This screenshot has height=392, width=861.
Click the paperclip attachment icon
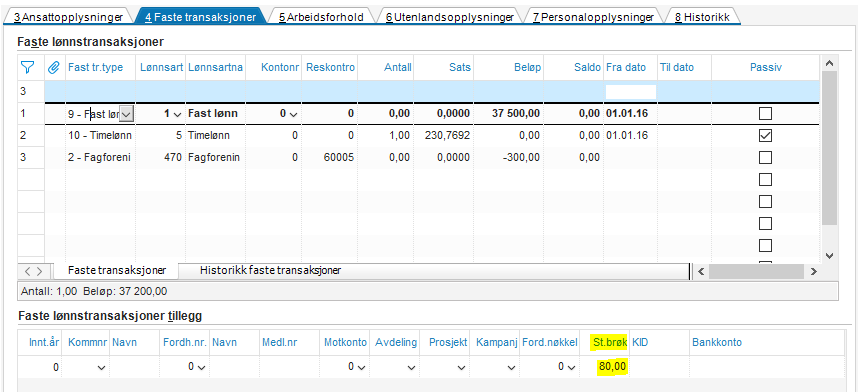coord(54,68)
